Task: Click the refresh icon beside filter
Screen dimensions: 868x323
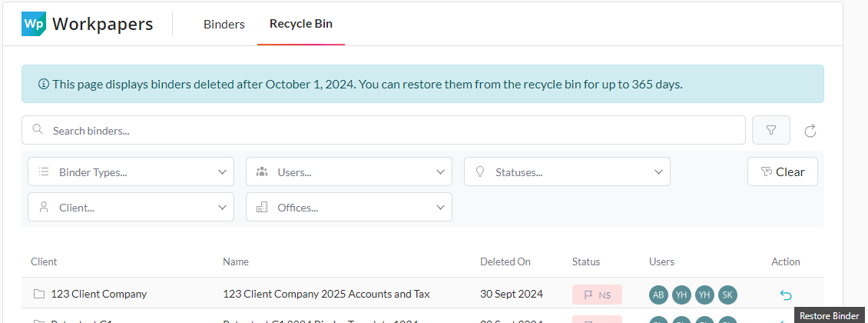Action: [810, 131]
